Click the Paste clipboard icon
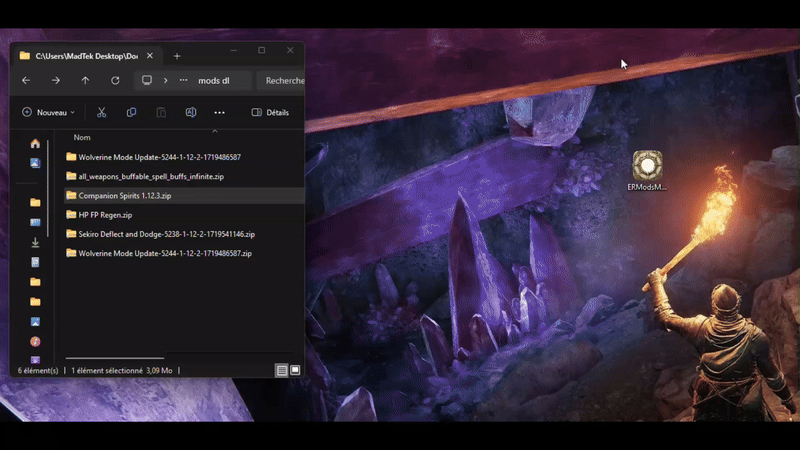 tap(161, 112)
